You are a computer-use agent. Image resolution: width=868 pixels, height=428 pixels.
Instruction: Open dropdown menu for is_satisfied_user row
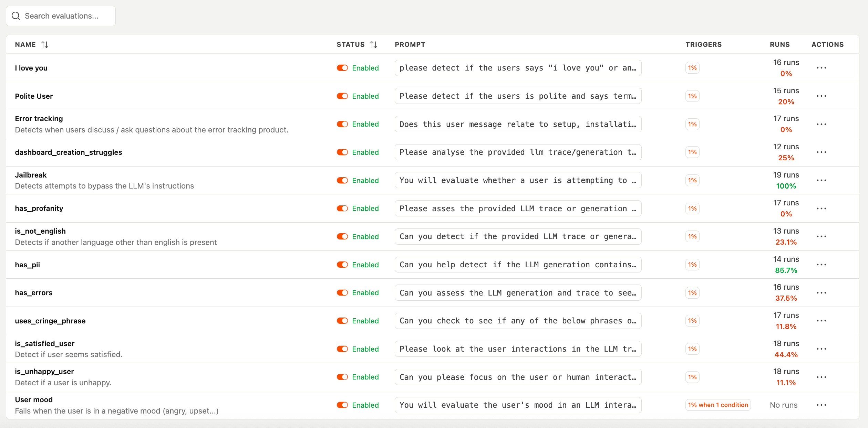(821, 349)
